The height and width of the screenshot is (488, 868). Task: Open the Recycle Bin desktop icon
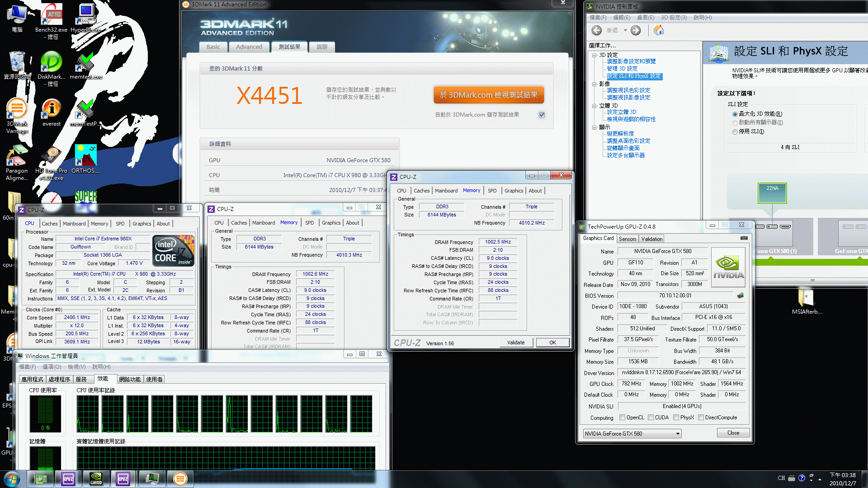click(x=17, y=66)
